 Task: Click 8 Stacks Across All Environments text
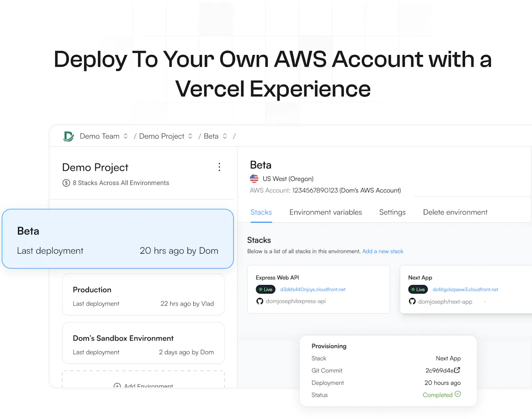coord(121,183)
